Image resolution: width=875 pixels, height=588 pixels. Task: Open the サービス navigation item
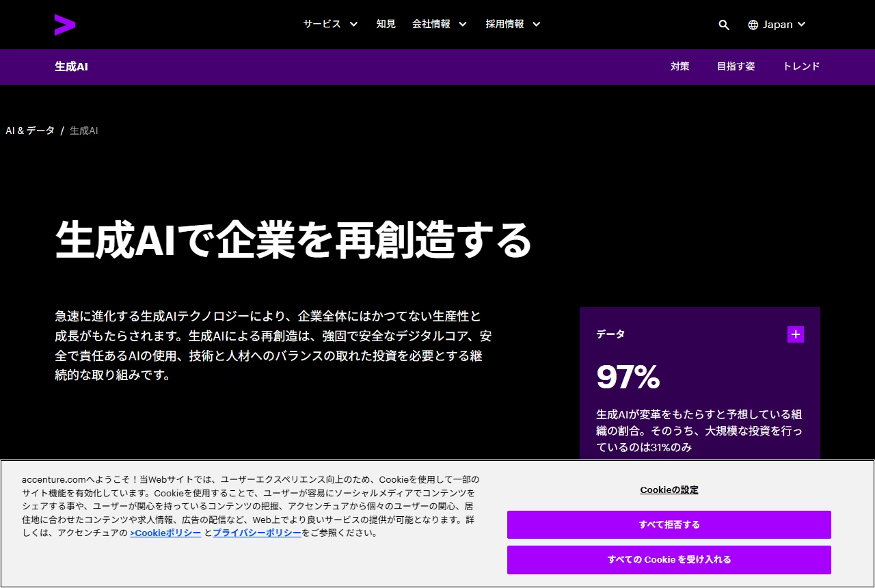(x=322, y=24)
